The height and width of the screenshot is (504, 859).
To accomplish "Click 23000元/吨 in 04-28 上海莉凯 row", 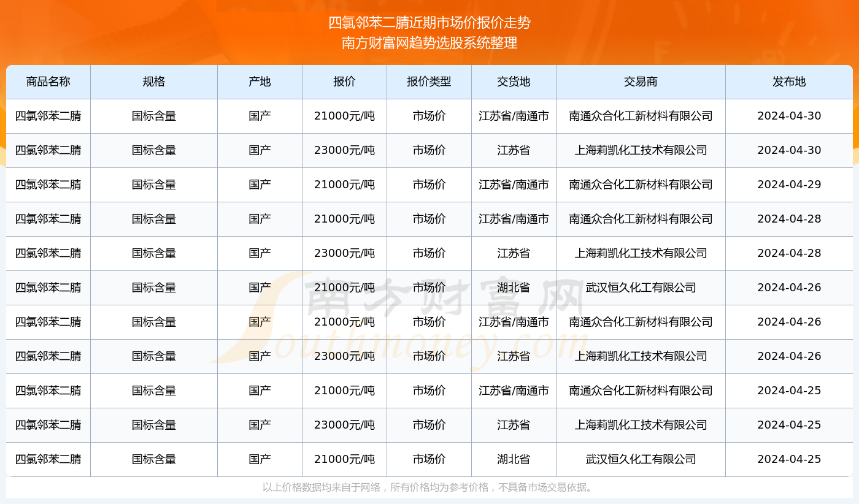I will pos(344,253).
